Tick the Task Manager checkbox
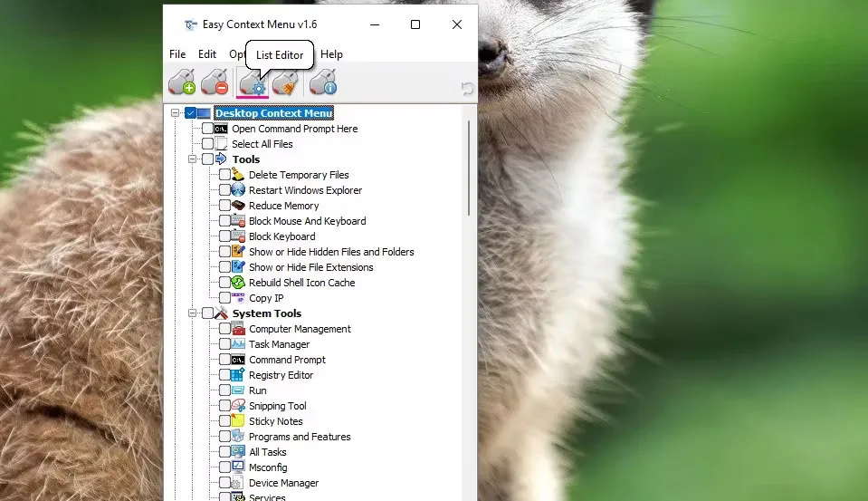This screenshot has height=501, width=868. 224,344
